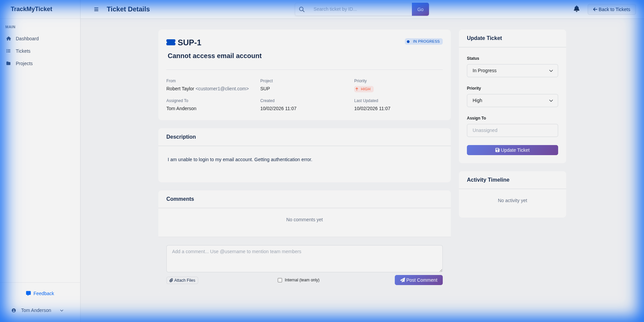Click the Post Comment button
Screen dimensions: 644x322
[419, 280]
